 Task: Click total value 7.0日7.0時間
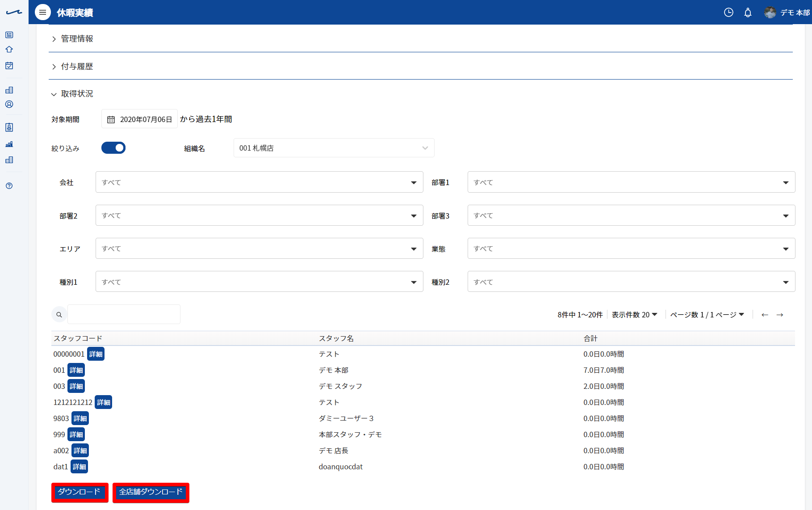tap(603, 370)
